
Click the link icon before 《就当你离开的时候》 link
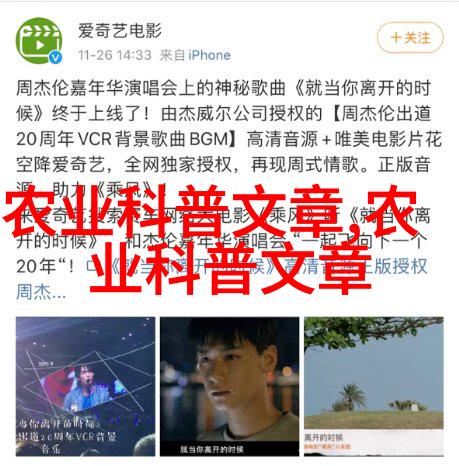click(93, 267)
